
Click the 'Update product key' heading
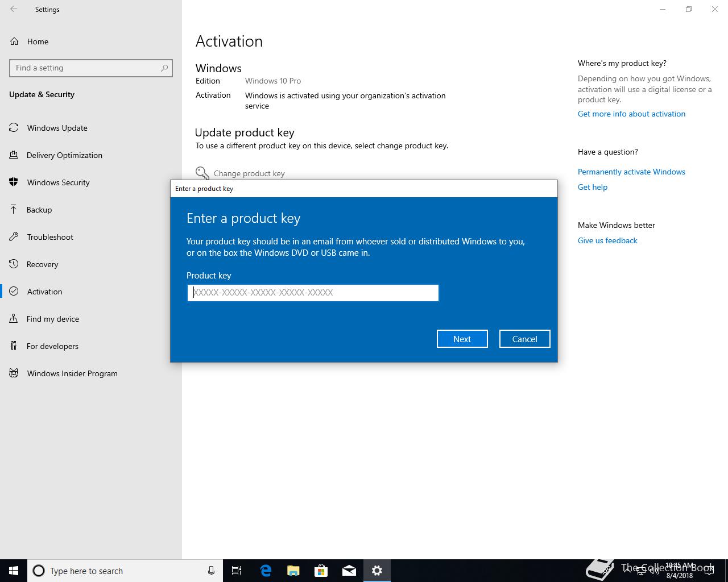(x=245, y=132)
